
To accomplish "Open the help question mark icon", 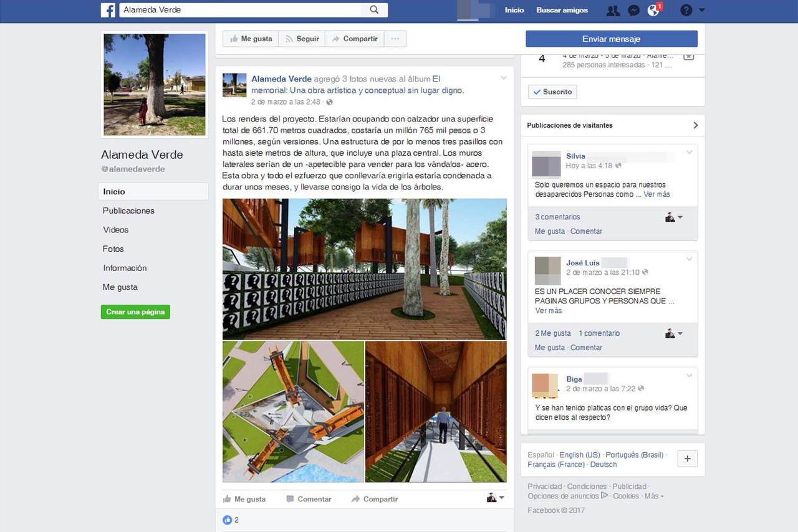I will (x=686, y=10).
